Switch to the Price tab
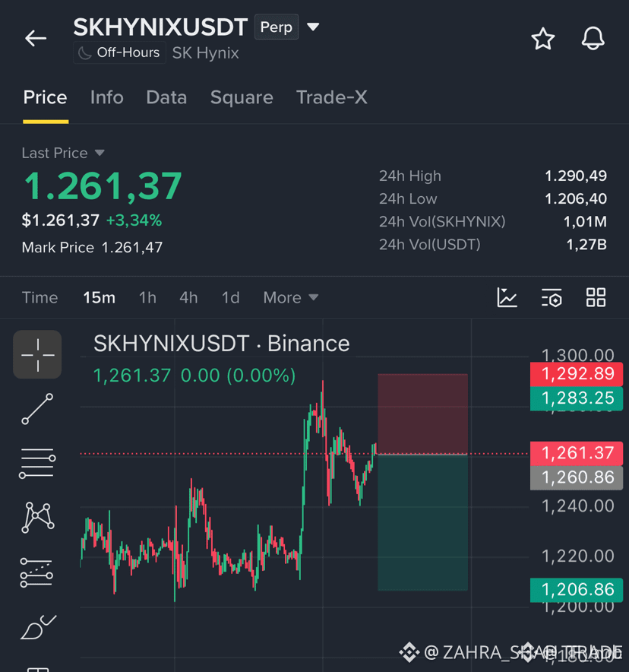This screenshot has height=672, width=629. (x=46, y=97)
